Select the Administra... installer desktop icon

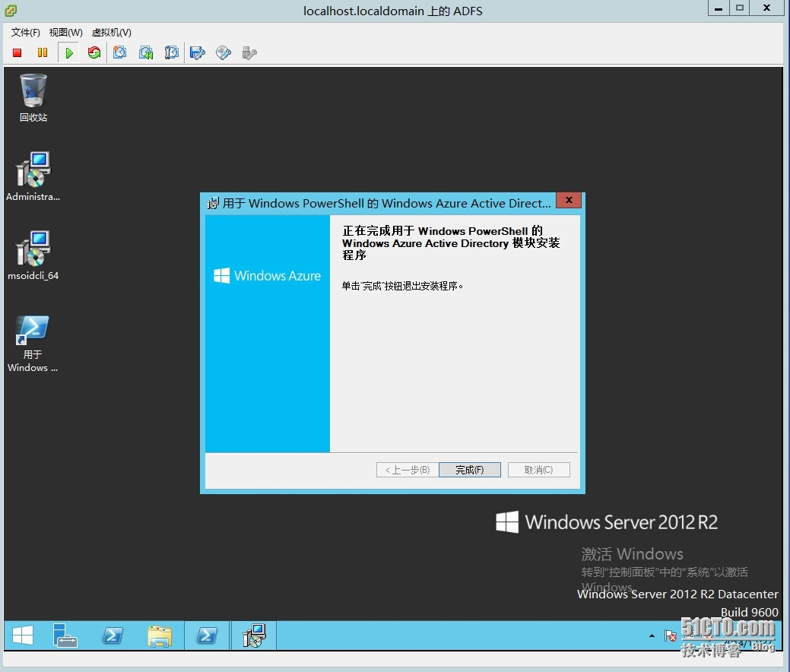click(x=33, y=176)
